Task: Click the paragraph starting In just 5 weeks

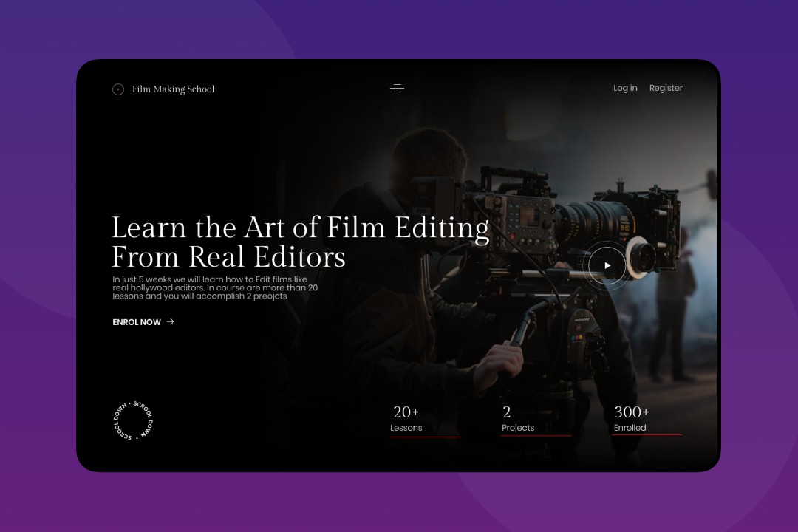Action: [x=215, y=287]
